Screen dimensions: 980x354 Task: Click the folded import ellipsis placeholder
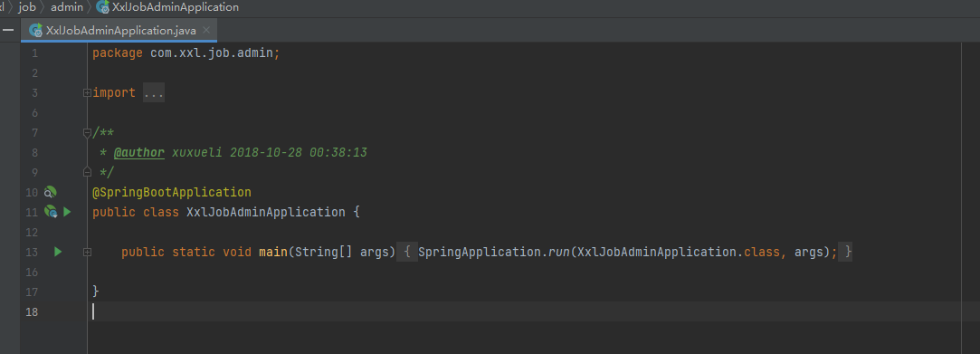tap(154, 92)
